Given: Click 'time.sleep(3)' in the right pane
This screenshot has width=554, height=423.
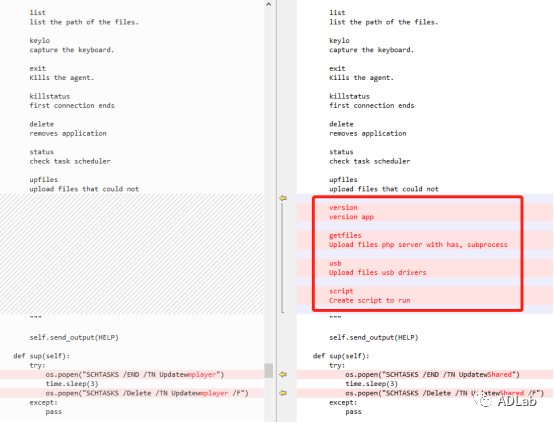Looking at the screenshot, I should pos(372,383).
